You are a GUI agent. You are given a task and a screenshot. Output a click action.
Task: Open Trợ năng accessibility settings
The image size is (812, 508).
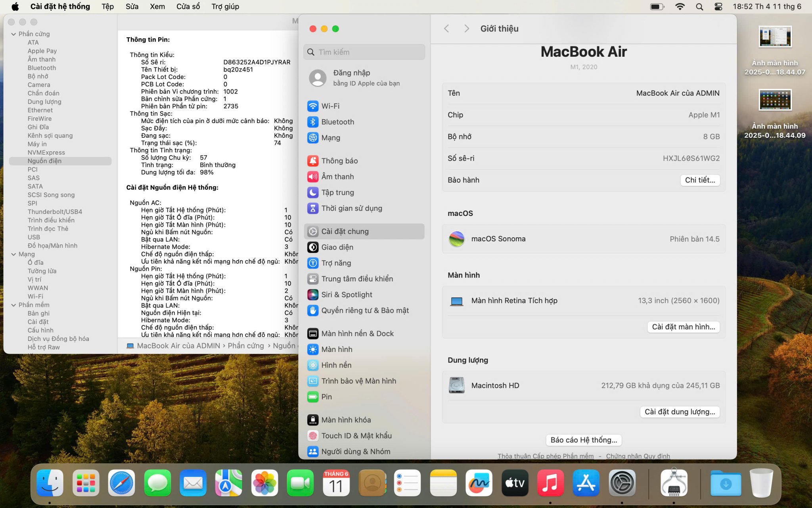tap(364, 263)
